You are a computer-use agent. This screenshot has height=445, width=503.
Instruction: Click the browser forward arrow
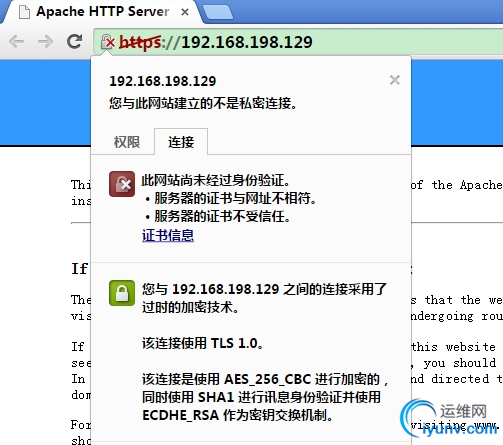point(45,42)
